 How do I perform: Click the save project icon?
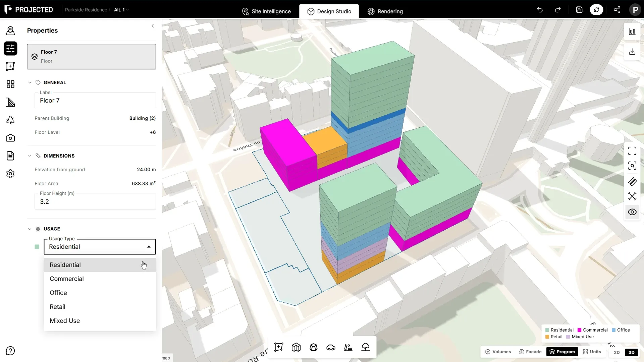579,10
